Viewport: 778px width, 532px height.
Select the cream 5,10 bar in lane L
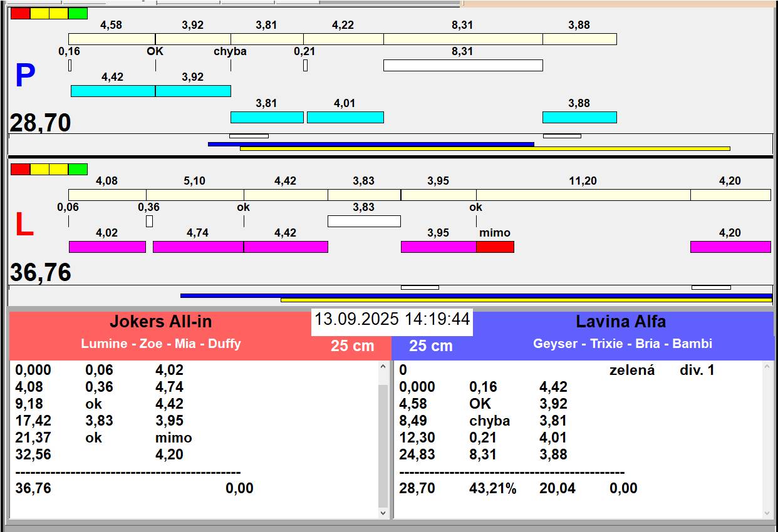(x=195, y=195)
